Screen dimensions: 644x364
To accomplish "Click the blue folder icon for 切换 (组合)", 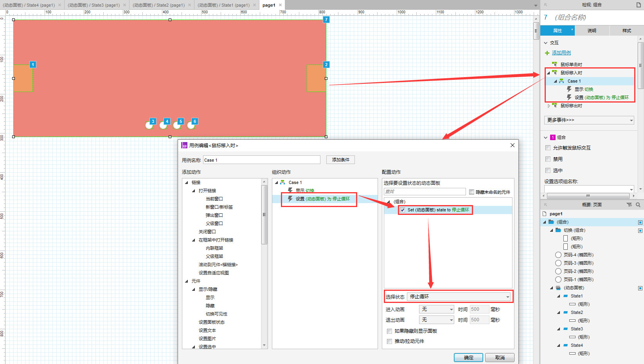I will (558, 230).
